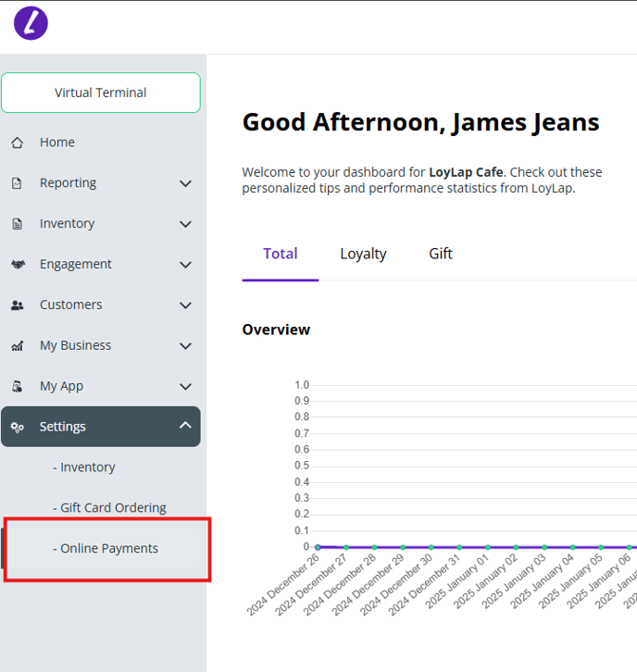Click the My App phone icon
Image resolution: width=637 pixels, height=672 pixels.
click(x=17, y=387)
